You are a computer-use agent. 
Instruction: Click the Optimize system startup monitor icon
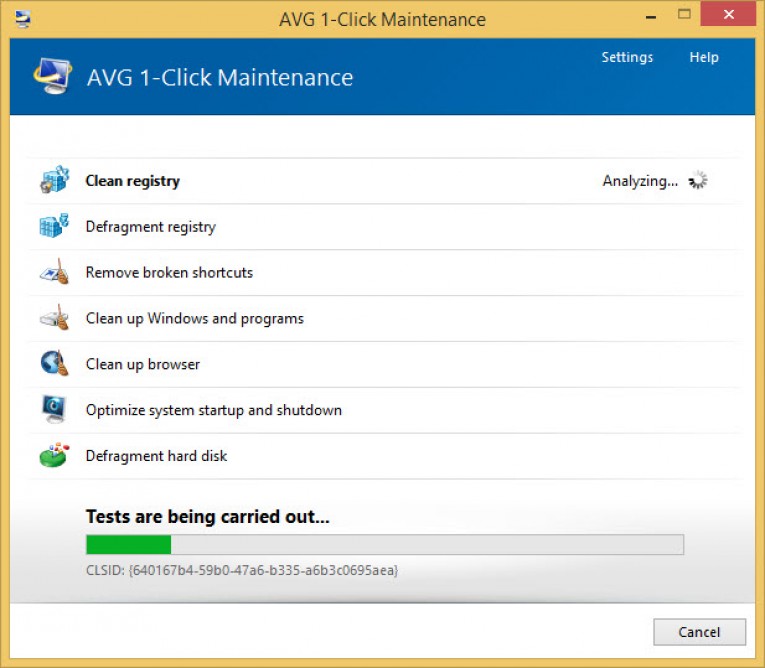coord(54,409)
